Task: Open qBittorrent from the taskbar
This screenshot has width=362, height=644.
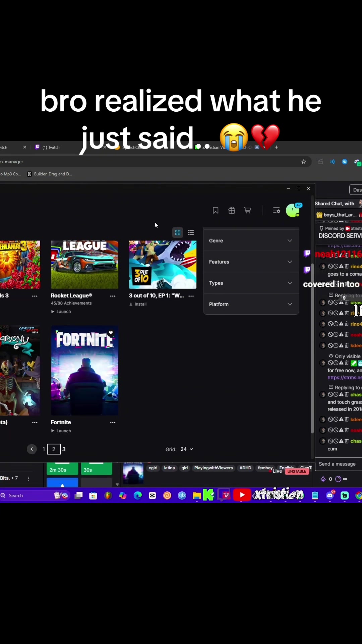Action: coord(182,495)
